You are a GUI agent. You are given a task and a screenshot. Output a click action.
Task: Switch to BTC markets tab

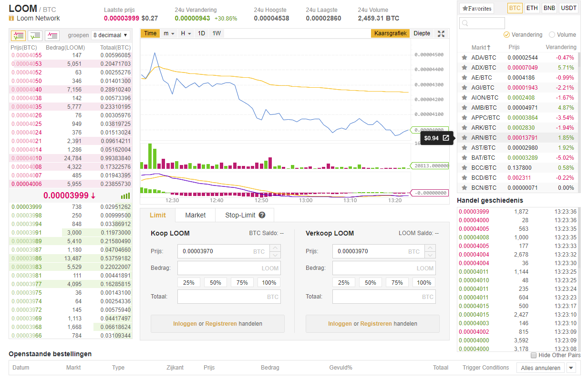click(x=515, y=8)
